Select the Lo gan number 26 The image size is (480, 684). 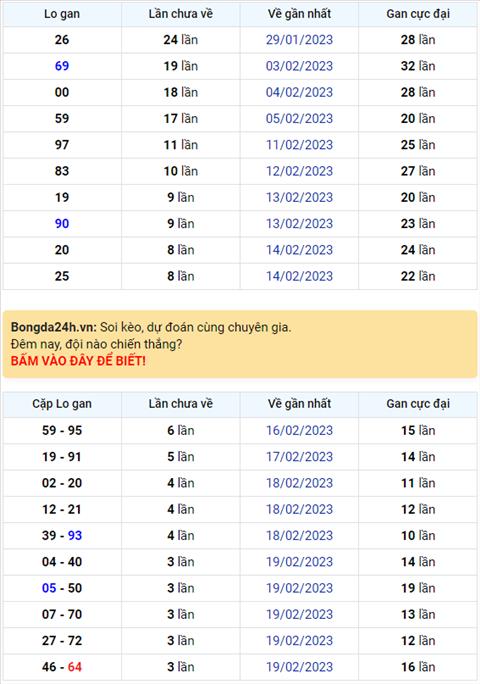(62, 40)
